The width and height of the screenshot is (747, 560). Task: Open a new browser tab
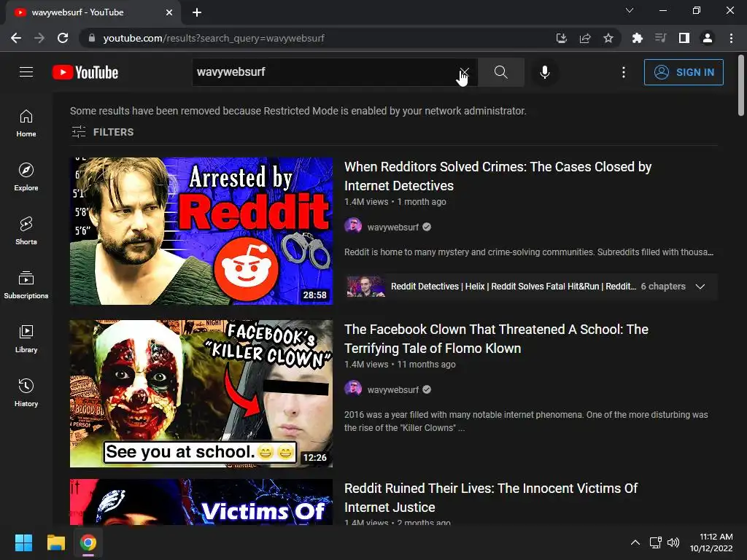[197, 12]
